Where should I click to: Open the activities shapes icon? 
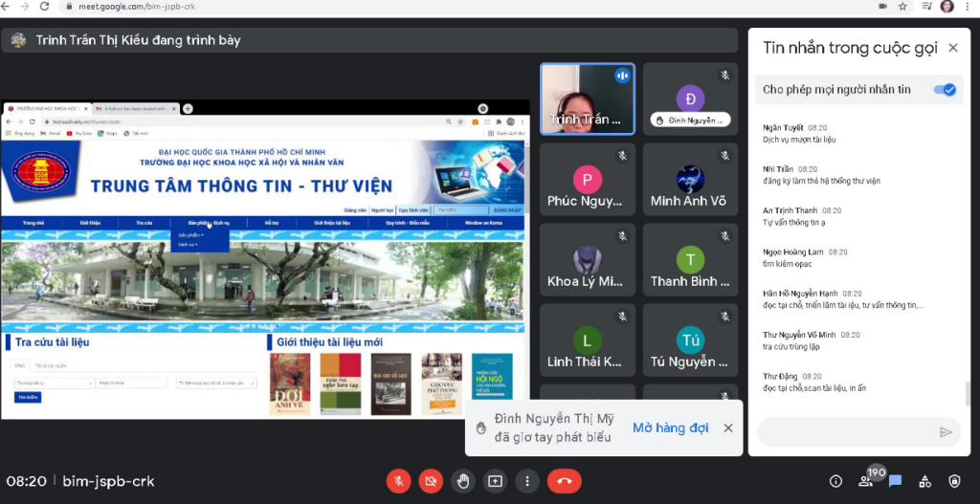925,481
